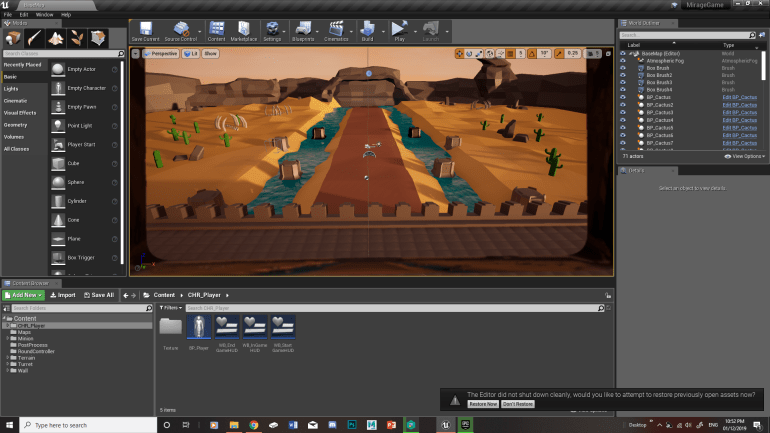Open the Edit menu

point(24,15)
